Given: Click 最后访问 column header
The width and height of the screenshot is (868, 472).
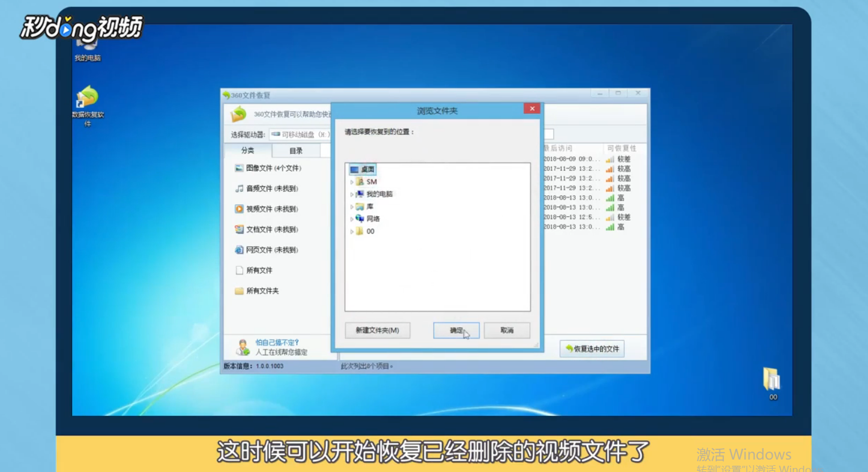Looking at the screenshot, I should click(x=559, y=148).
